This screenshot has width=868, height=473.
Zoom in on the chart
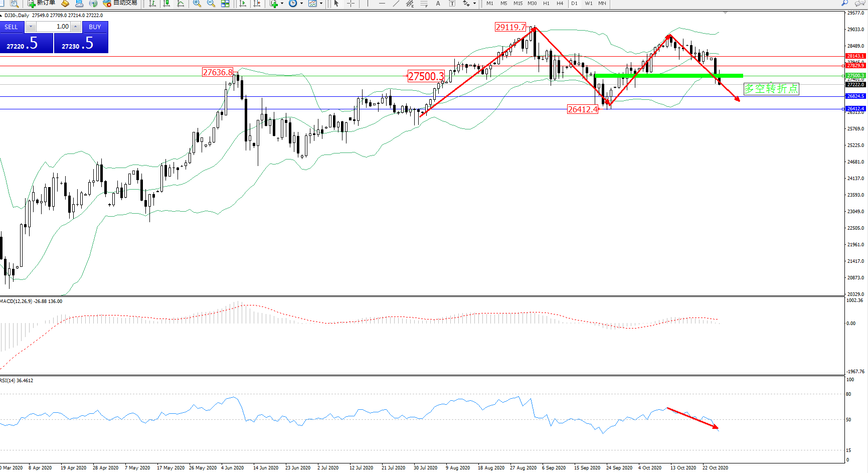pos(197,4)
